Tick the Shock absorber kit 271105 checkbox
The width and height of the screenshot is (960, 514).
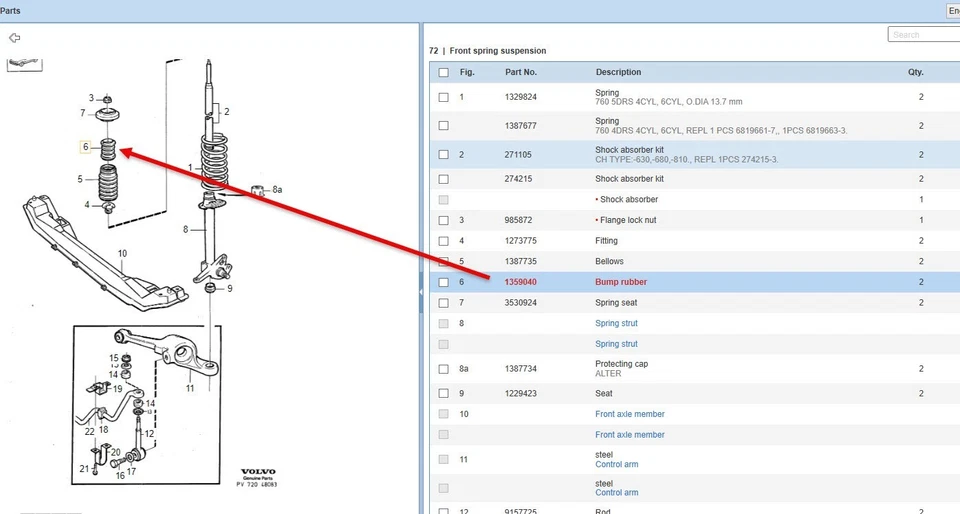(443, 155)
